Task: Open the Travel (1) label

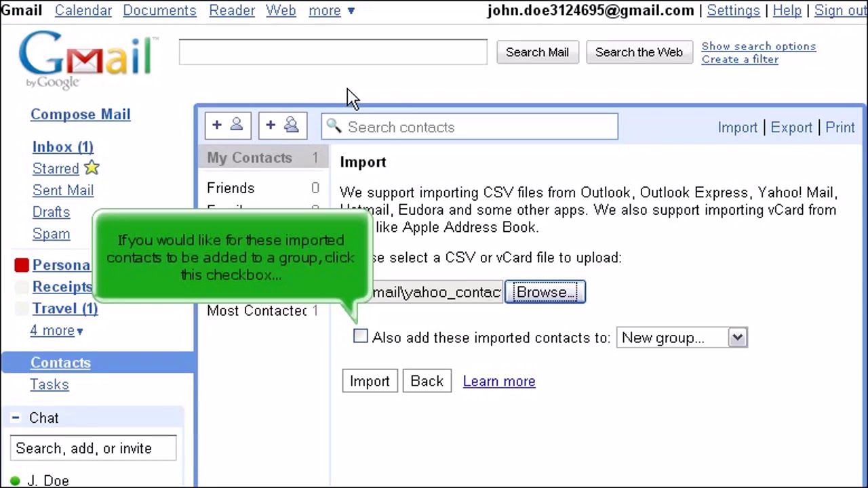Action: tap(65, 308)
